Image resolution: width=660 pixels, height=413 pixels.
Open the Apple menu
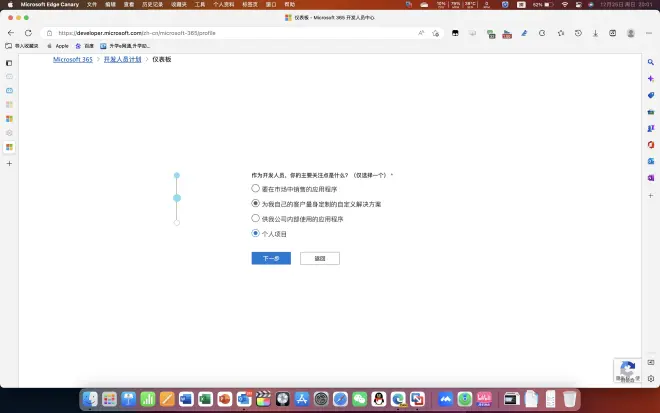(x=10, y=5)
